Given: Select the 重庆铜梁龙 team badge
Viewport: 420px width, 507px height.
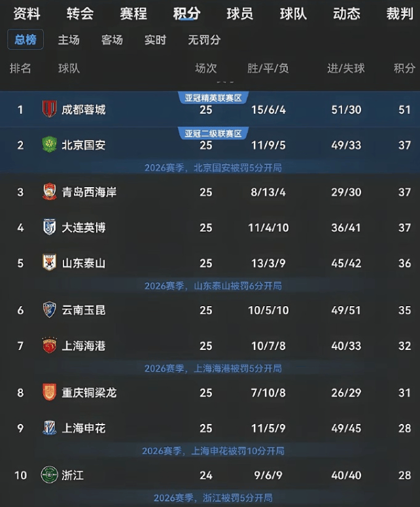Looking at the screenshot, I should point(50,393).
